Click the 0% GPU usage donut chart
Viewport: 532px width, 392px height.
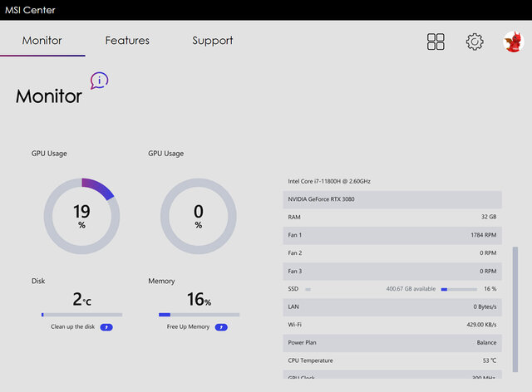(x=198, y=215)
